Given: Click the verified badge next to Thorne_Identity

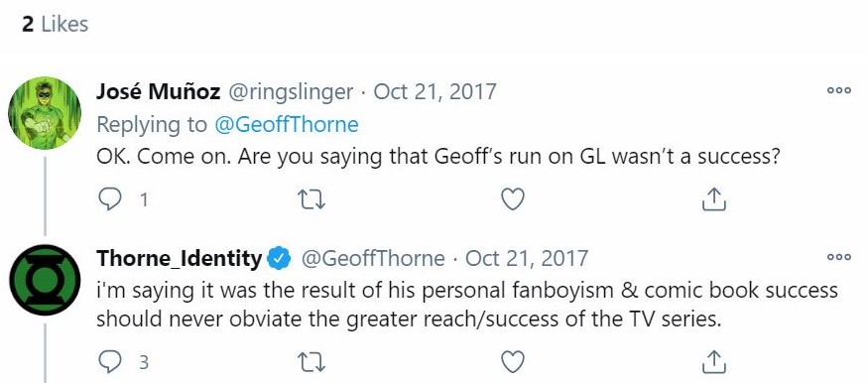Looking at the screenshot, I should (x=280, y=258).
